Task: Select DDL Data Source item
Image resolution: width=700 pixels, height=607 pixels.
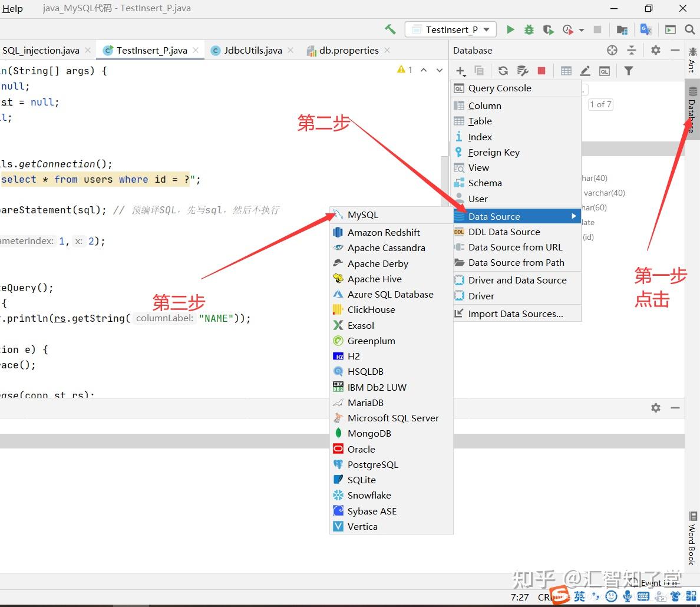Action: tap(517, 232)
